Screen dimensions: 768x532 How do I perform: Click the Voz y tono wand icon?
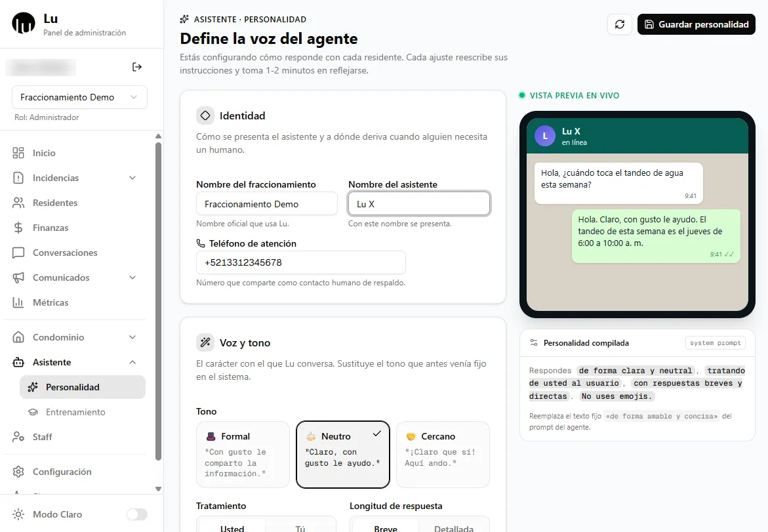205,342
